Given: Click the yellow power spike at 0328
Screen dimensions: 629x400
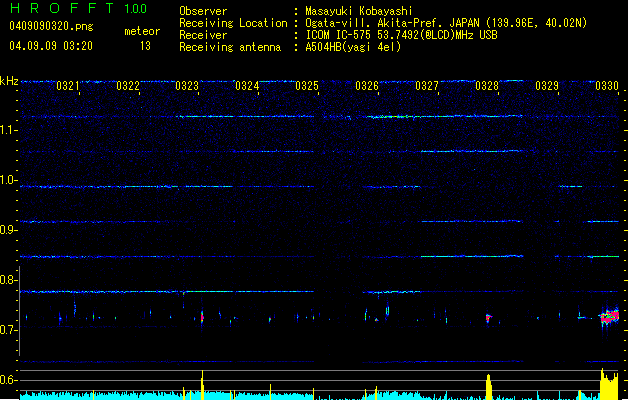Looking at the screenshot, I should tap(489, 387).
